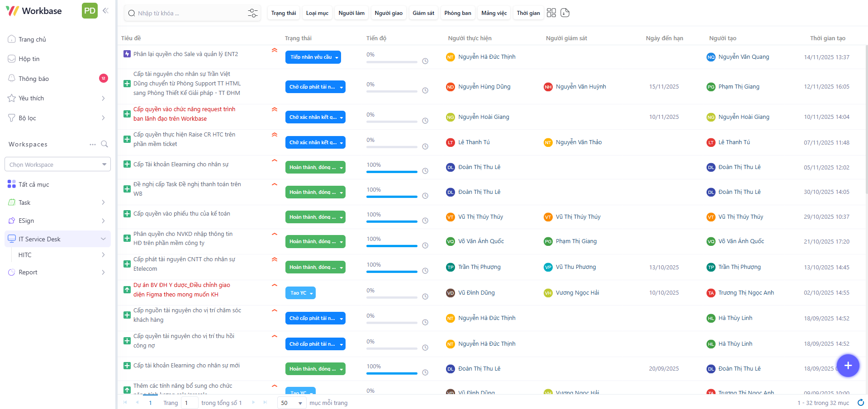Expand the 'Cấp tài khoản Elearning cho nhân sự mới' row
Screen dimensions: 868x409
coord(127,366)
